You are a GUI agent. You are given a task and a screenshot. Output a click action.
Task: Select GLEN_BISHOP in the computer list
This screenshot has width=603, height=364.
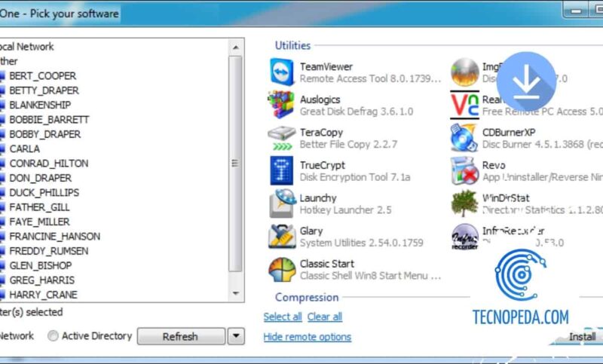tap(41, 266)
